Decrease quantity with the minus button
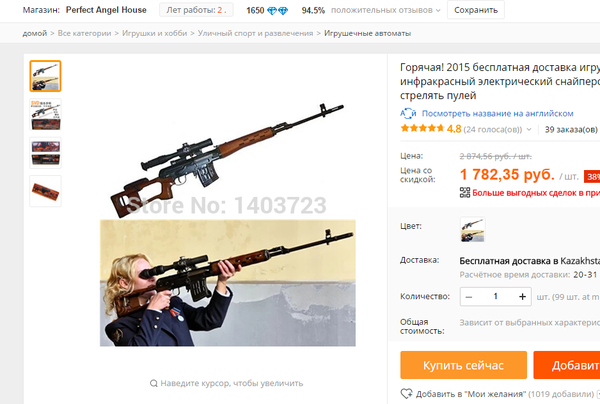The height and width of the screenshot is (404, 600). coord(469,296)
